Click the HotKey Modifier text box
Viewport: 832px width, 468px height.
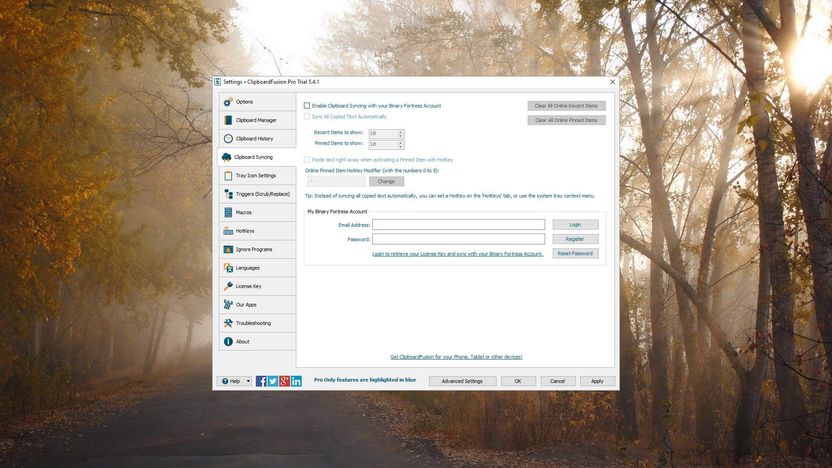pos(335,181)
